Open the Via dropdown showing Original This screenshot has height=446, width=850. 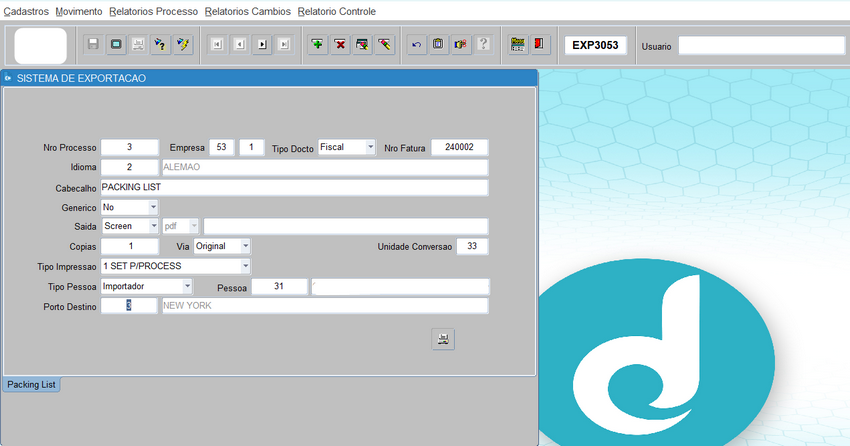click(245, 246)
